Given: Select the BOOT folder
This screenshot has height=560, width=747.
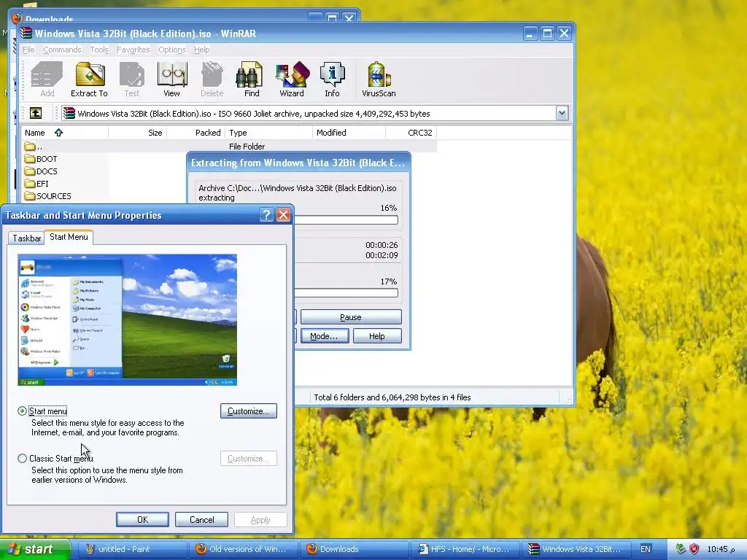Looking at the screenshot, I should coord(41,158).
